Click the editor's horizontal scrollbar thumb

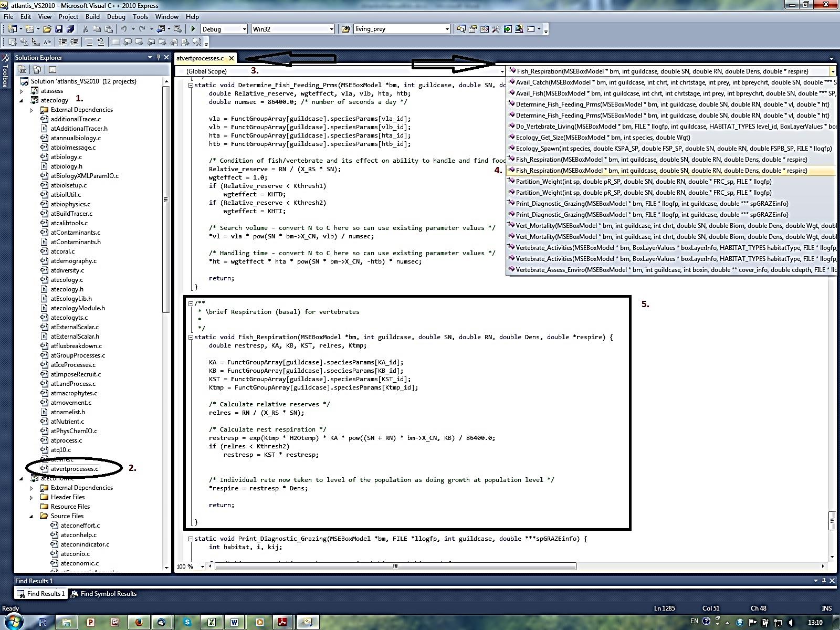[395, 566]
